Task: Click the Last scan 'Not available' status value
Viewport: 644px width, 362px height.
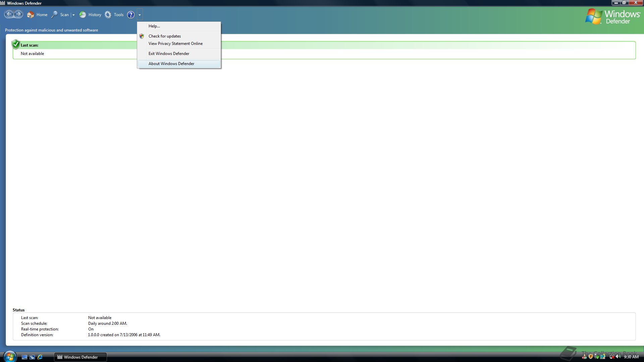Action: (x=100, y=318)
